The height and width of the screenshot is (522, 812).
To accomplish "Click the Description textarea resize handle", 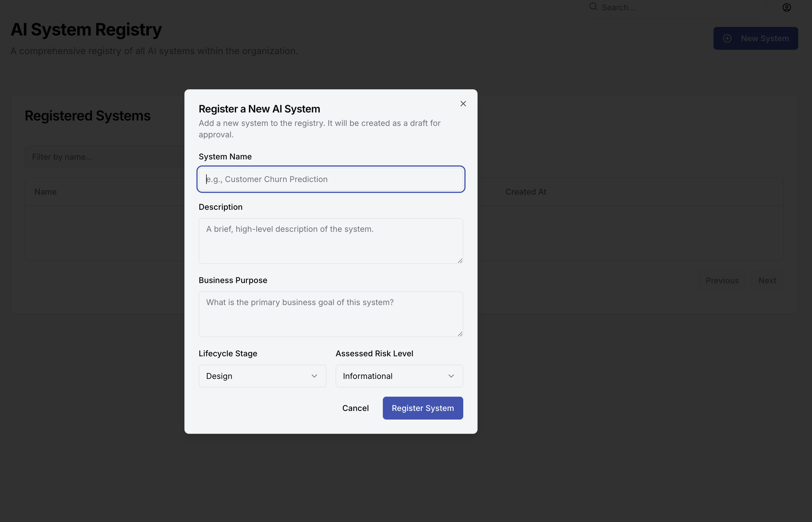I will click(460, 261).
